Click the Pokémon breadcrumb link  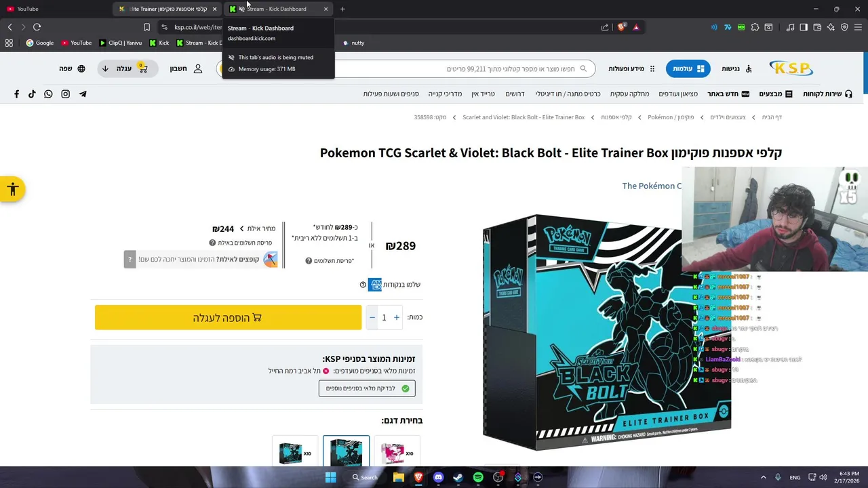[671, 117]
